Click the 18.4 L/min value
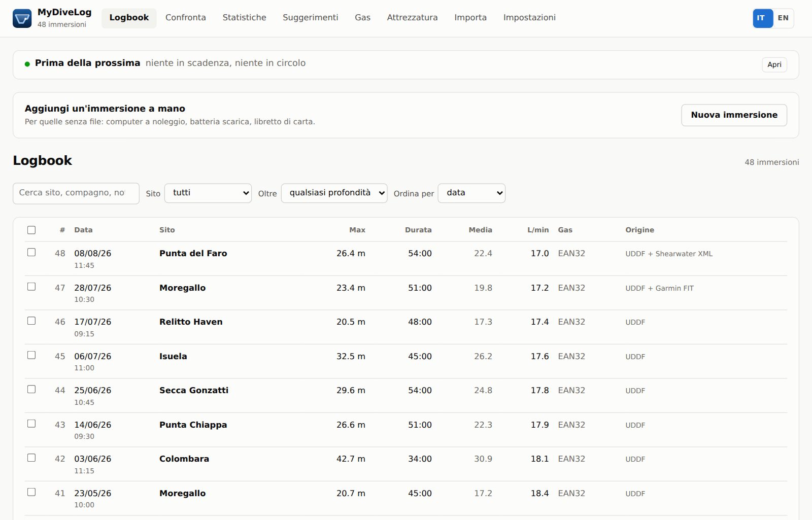The height and width of the screenshot is (520, 812). (539, 494)
